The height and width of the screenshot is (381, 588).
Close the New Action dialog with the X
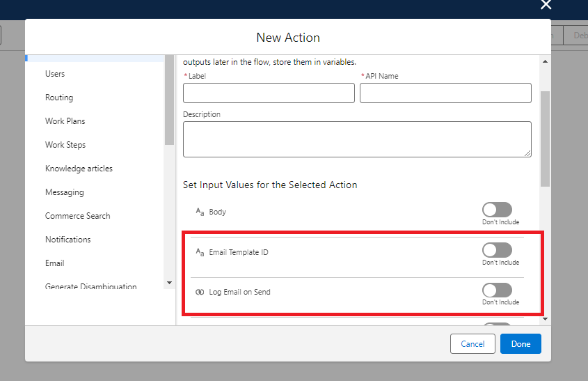click(546, 5)
